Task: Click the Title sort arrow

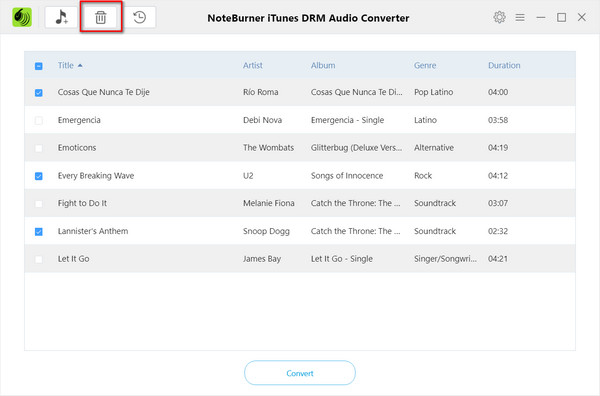Action: [80, 65]
